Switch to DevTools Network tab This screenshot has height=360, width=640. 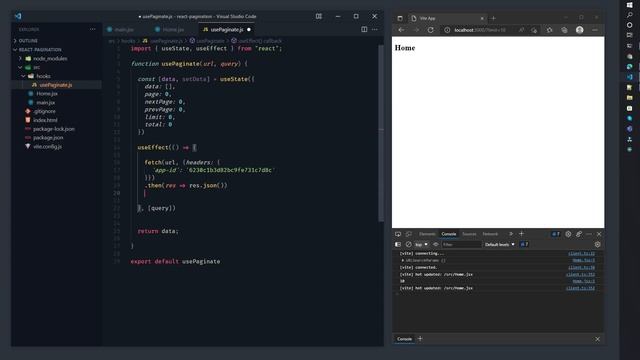(490, 234)
